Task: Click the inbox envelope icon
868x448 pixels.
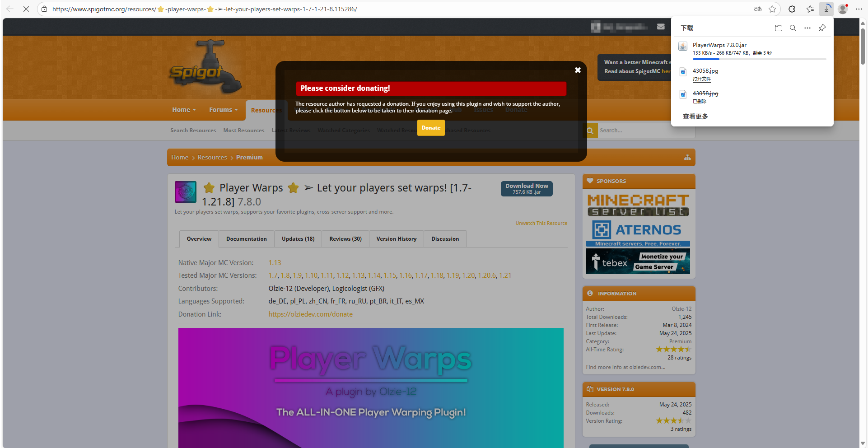Action: pos(661,27)
